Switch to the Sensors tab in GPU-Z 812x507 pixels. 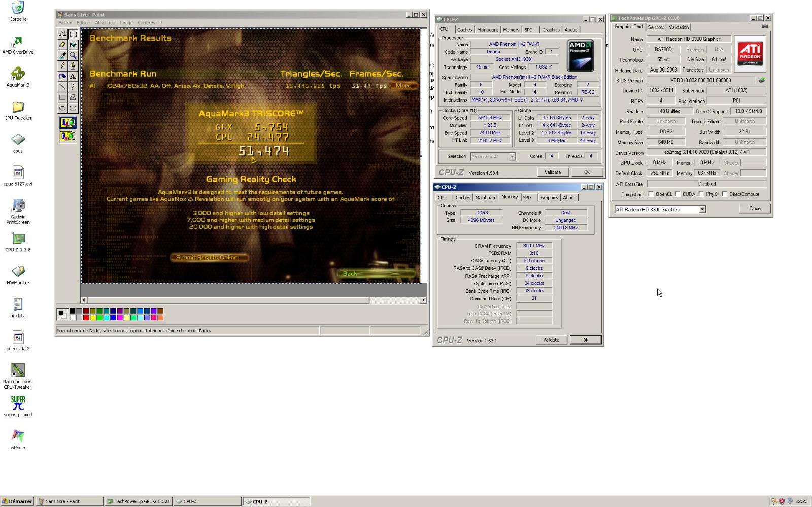(x=656, y=27)
